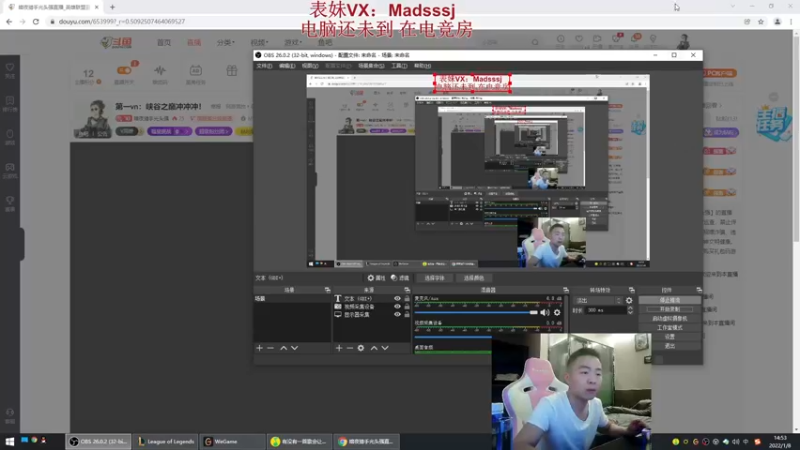Open Douyu follow heart icon in left sidebar
The height and width of the screenshot is (450, 800).
tap(10, 70)
